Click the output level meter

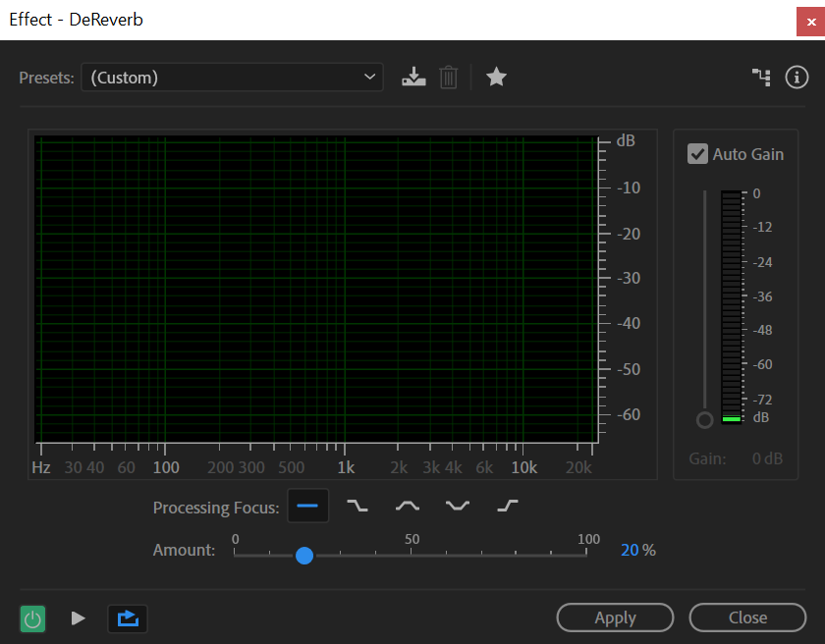pyautogui.click(x=732, y=307)
